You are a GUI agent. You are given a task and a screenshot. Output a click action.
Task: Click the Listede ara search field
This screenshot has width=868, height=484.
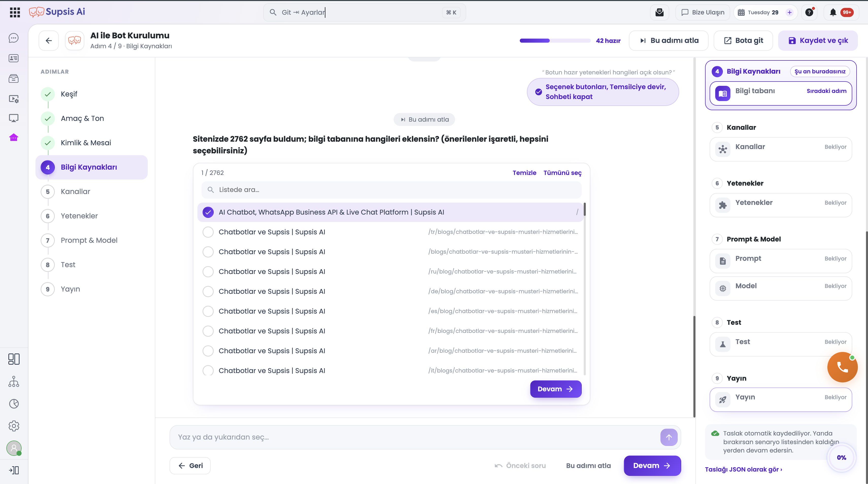click(x=391, y=190)
